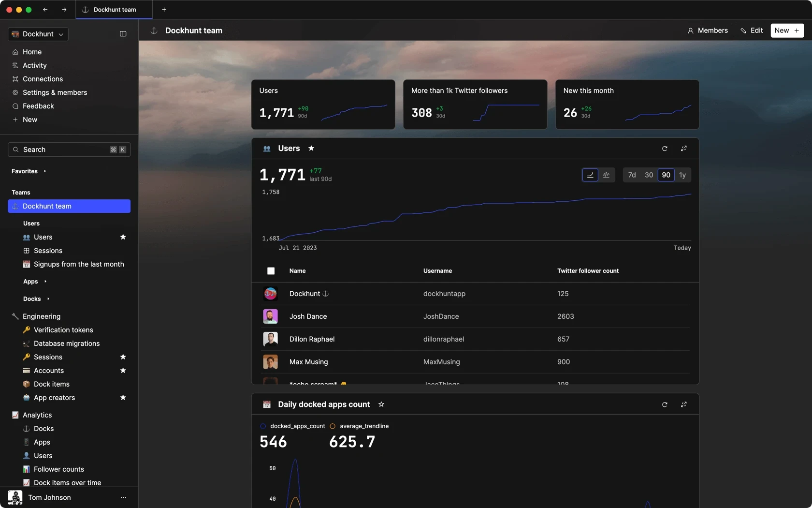The width and height of the screenshot is (812, 508).
Task: Refresh the Daily docked apps count panel
Action: click(x=665, y=404)
